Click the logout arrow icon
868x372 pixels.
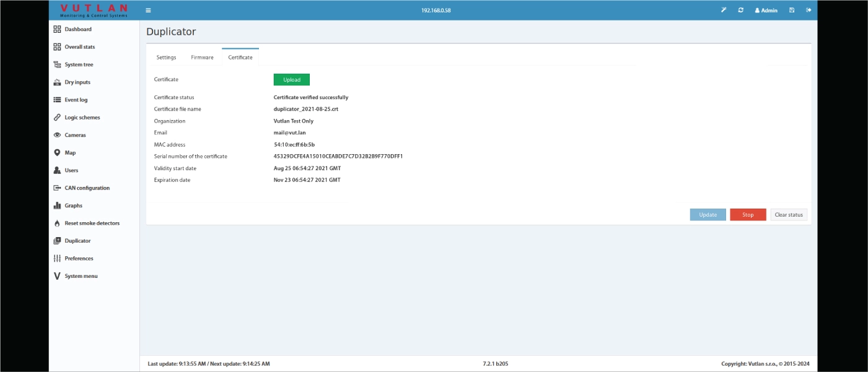(809, 10)
